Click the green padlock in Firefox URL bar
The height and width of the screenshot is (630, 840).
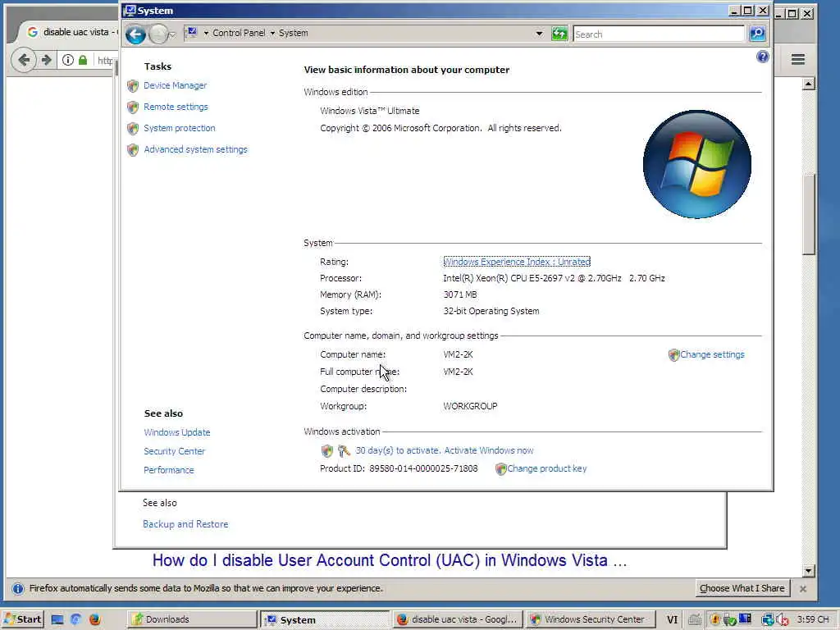click(83, 60)
